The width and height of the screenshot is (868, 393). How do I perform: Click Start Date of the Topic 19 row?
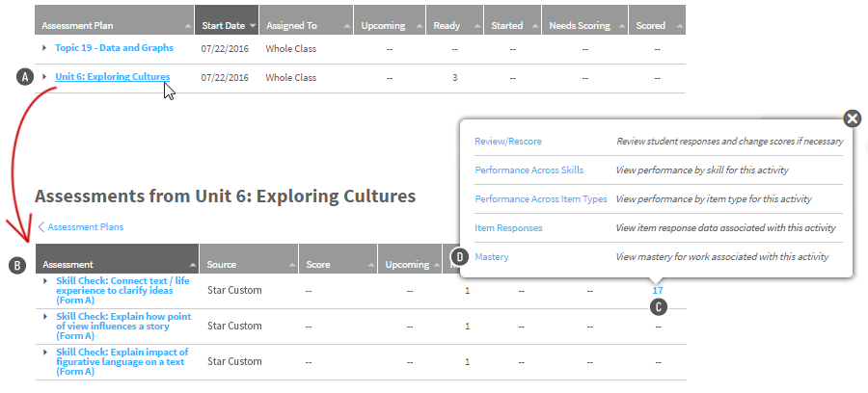(225, 48)
